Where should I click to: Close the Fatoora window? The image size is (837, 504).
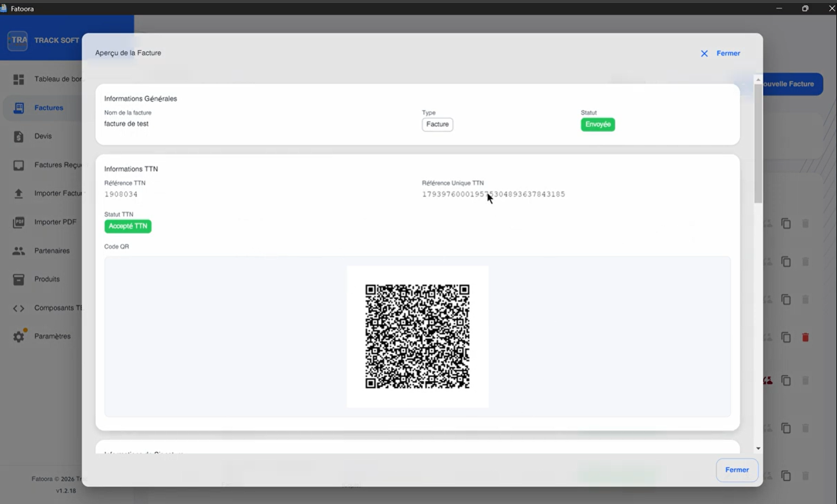click(x=831, y=8)
